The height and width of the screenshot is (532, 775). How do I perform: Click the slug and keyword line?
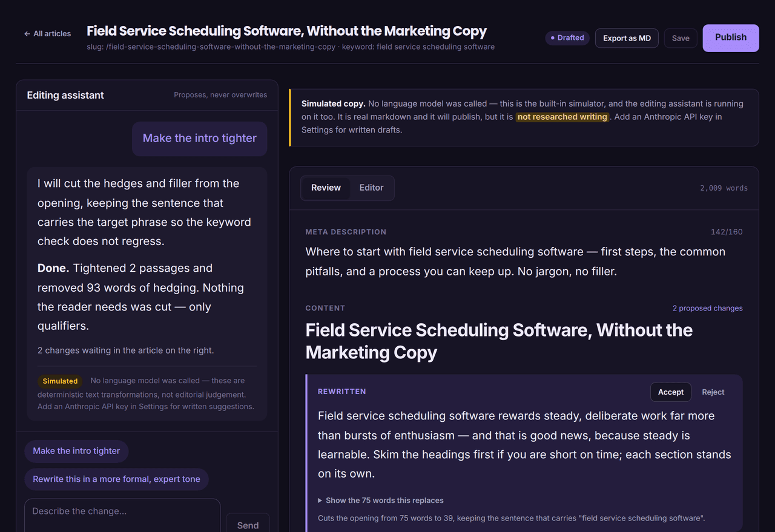291,47
